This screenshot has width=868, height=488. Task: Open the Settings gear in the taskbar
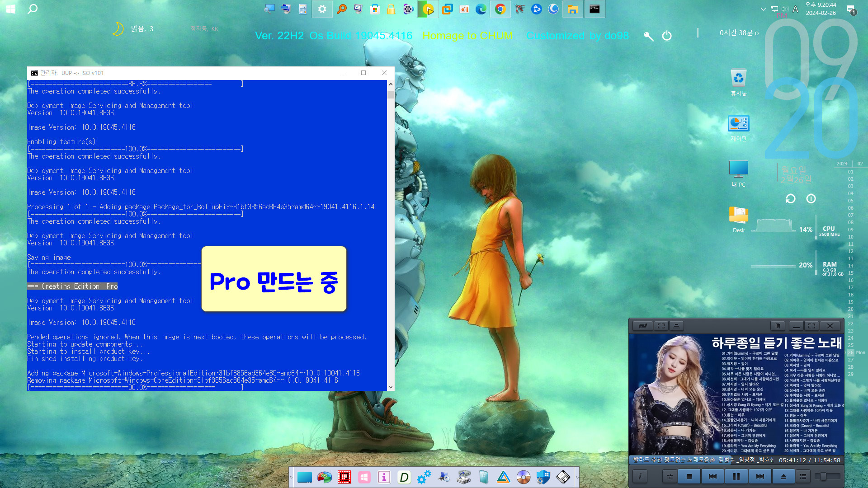322,9
